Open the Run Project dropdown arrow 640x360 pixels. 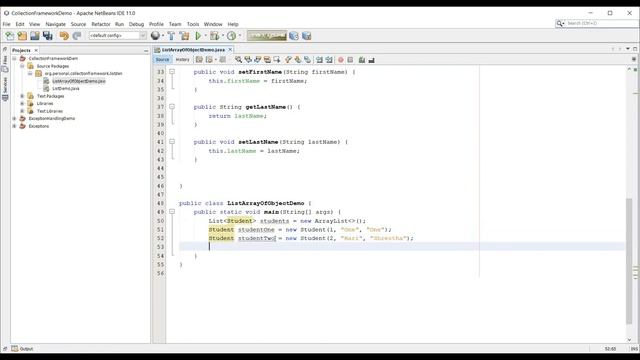pyautogui.click(x=205, y=36)
